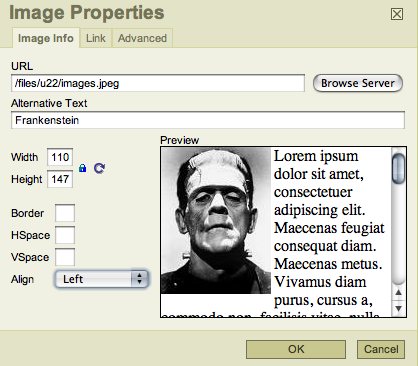Focus the URL input field
This screenshot has height=366, width=418.
coord(158,83)
